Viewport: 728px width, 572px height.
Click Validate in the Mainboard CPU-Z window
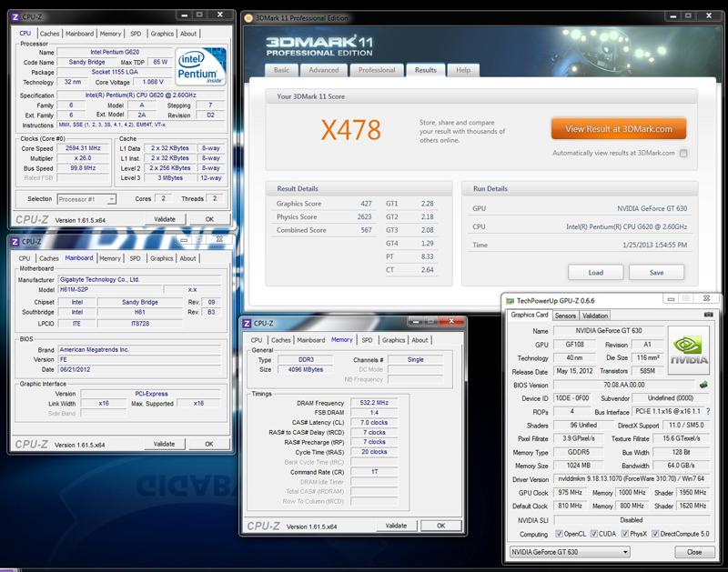tap(164, 444)
